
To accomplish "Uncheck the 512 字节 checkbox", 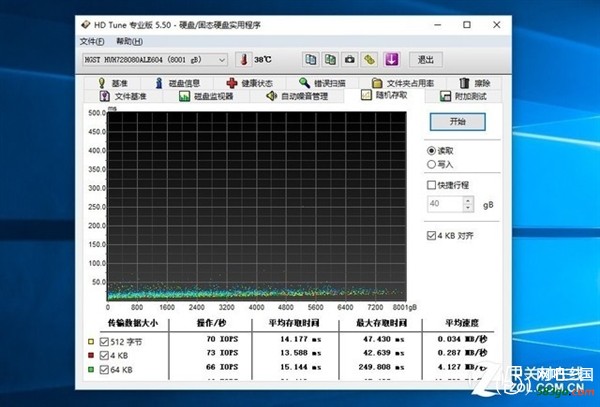I will 104,342.
